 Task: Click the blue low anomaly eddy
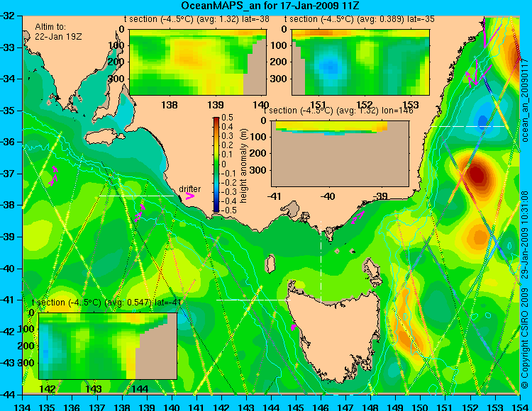click(482, 121)
